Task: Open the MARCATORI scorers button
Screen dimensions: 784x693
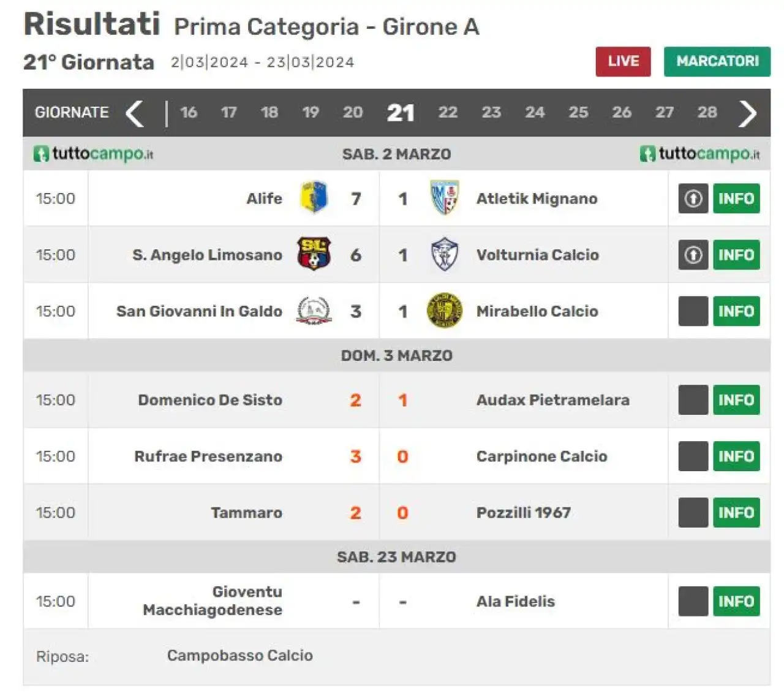Action: pyautogui.click(x=717, y=61)
